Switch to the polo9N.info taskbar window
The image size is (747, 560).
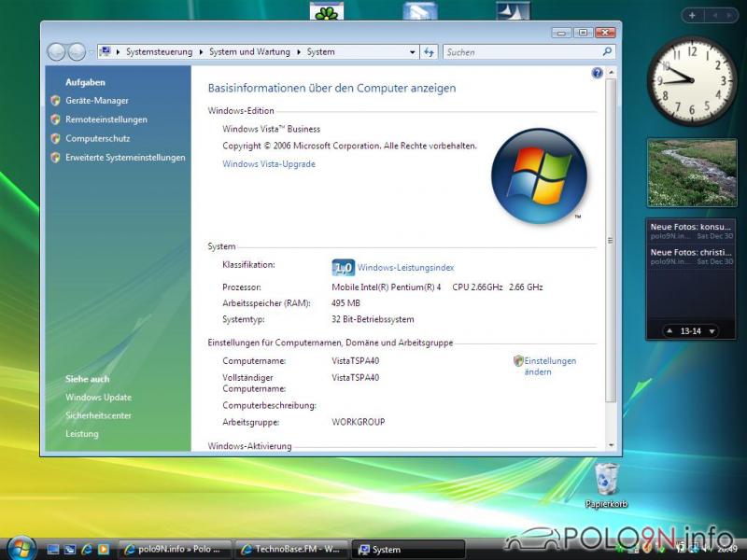coord(175,549)
